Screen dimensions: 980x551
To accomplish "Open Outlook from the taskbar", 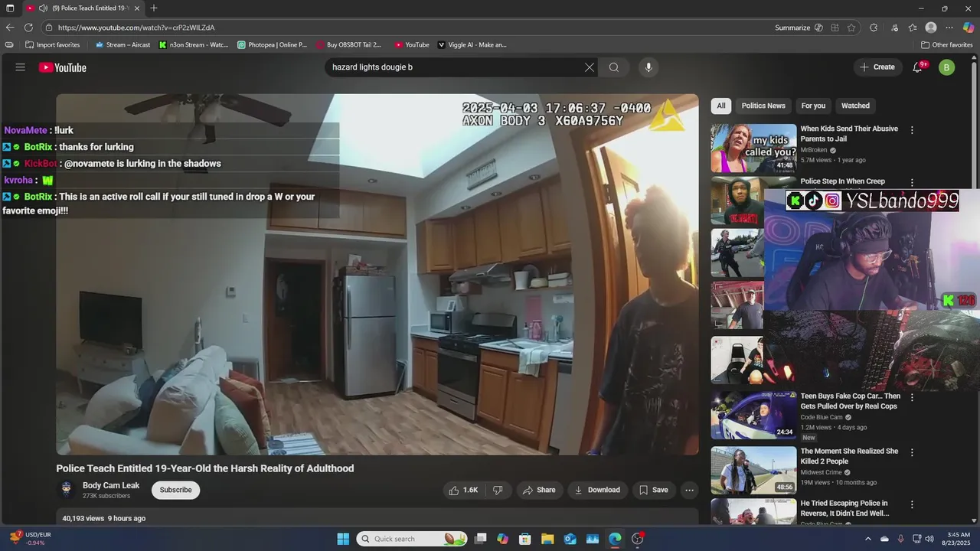I will click(x=570, y=539).
